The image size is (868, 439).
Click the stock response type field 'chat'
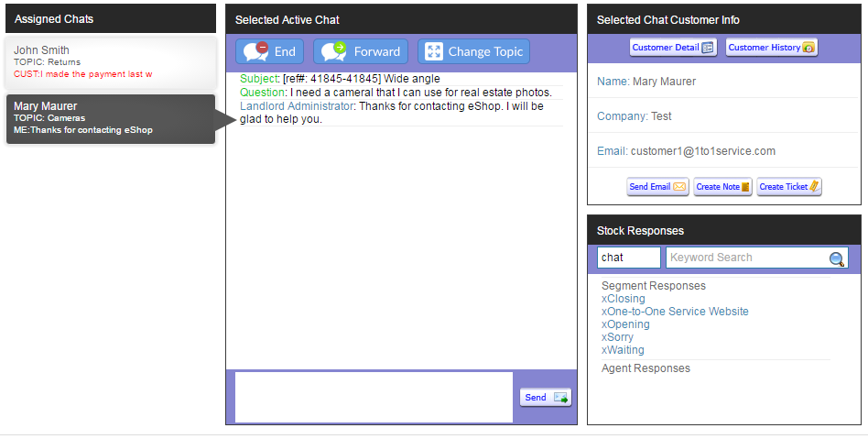(x=628, y=258)
